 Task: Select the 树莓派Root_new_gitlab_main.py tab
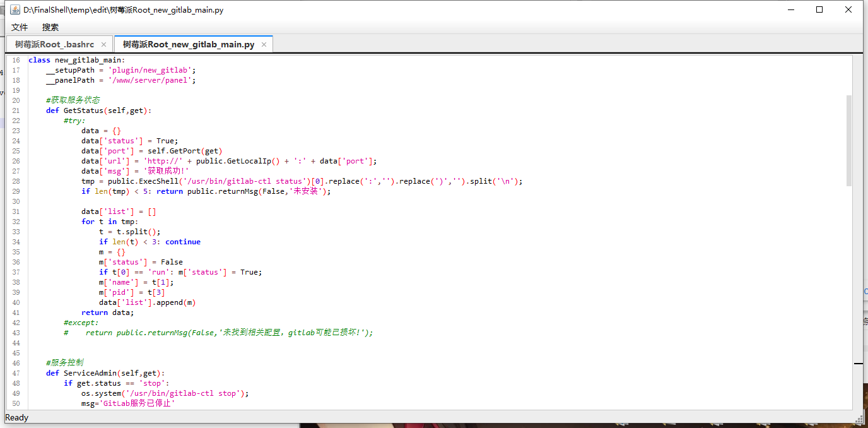tap(189, 44)
